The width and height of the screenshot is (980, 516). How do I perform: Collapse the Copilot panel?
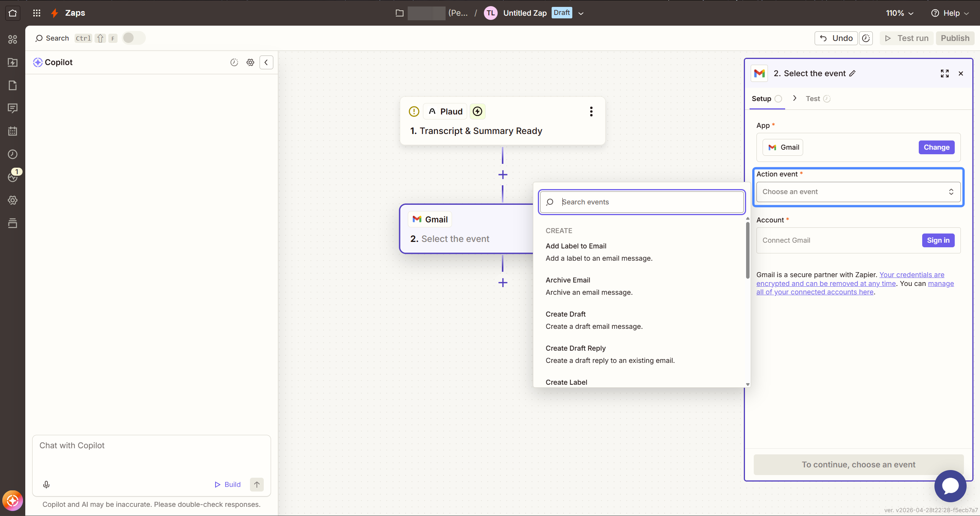pos(266,62)
